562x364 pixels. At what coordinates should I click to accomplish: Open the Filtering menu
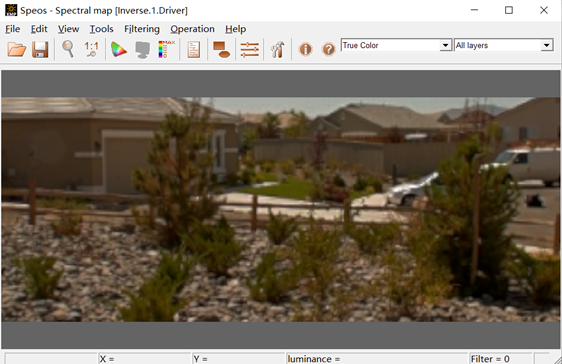tap(142, 29)
